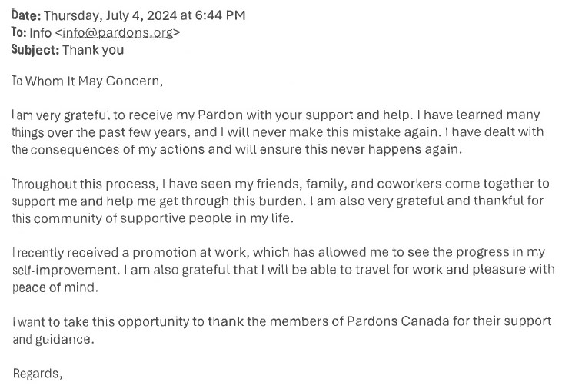Screen dimensions: 572x392
Task: Click the "To:" header label
Action: click(18, 33)
